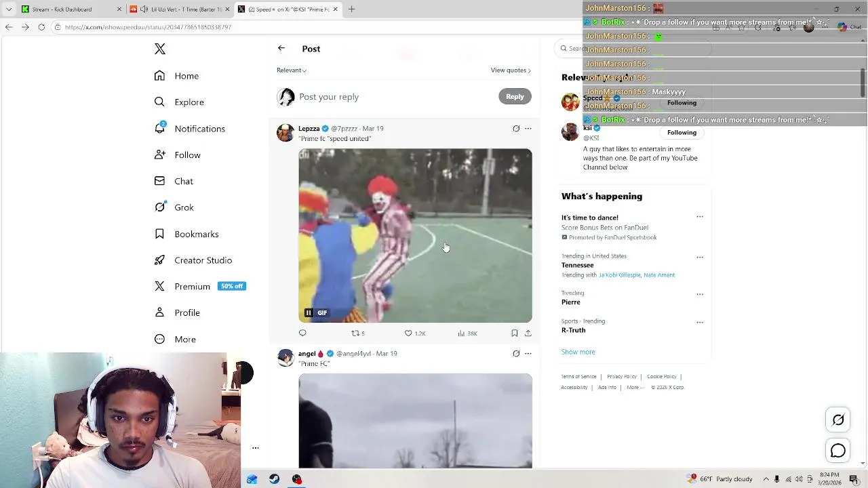Open the clown GIF in Lepzza's post
Screen dimensions: 868x488
coord(415,235)
